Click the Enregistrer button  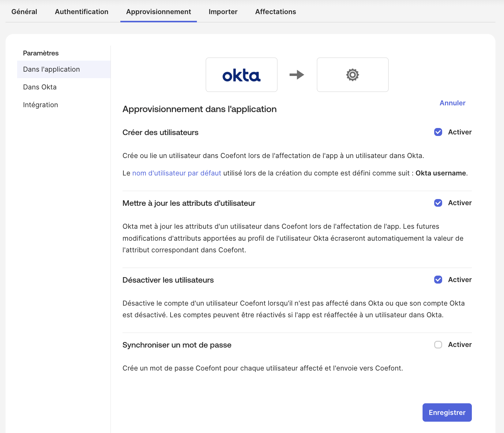click(447, 412)
